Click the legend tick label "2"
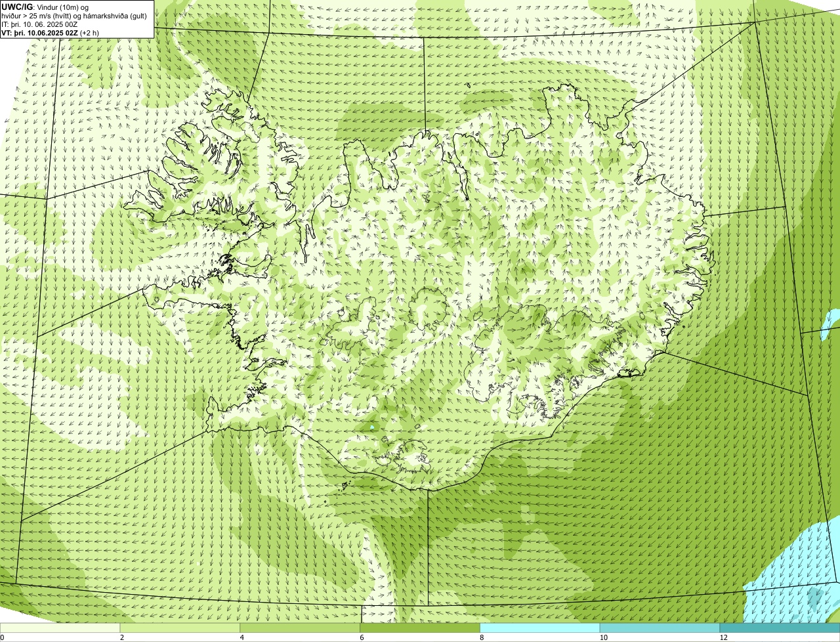The height and width of the screenshot is (642, 840). 122,637
